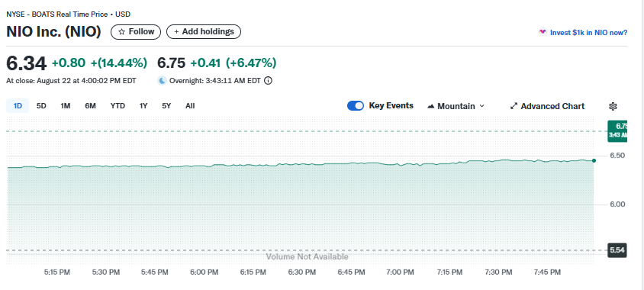This screenshot has height=290, width=644.
Task: Select the All range tab
Action: coord(190,106)
